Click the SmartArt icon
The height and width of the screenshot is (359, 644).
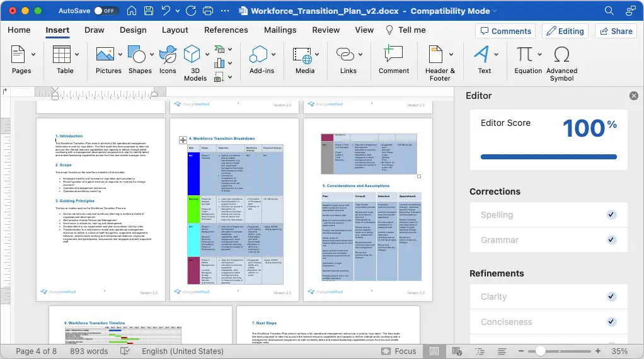(220, 50)
